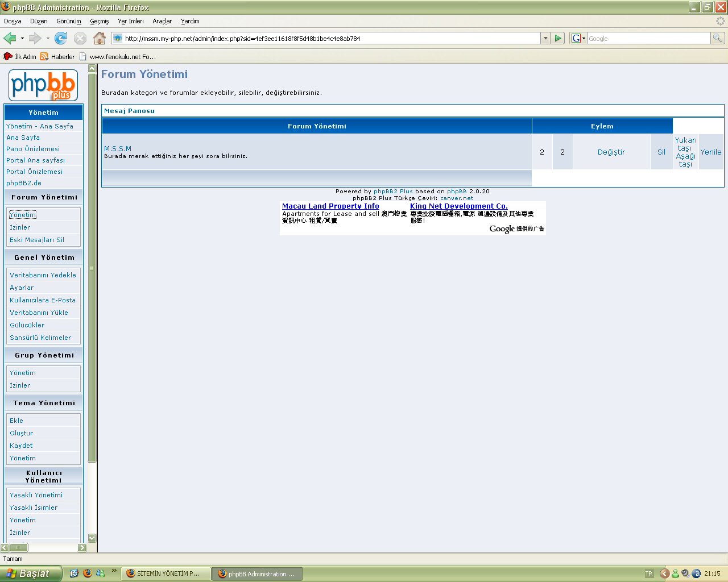
Task: Open the www.fenokulu.net bookmark
Action: point(118,56)
